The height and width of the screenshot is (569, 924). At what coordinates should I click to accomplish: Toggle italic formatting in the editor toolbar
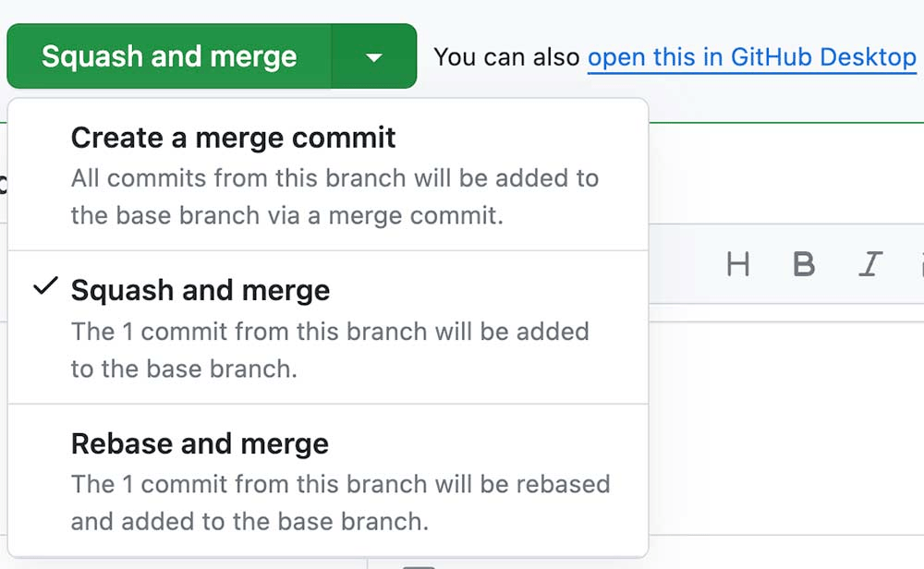[869, 264]
